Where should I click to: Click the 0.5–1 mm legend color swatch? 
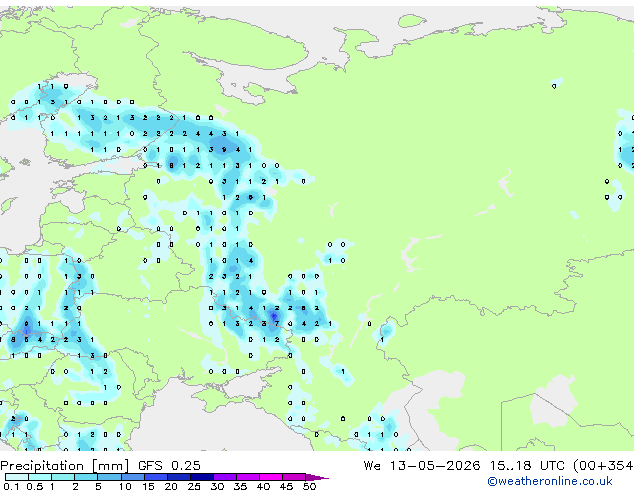(x=40, y=477)
